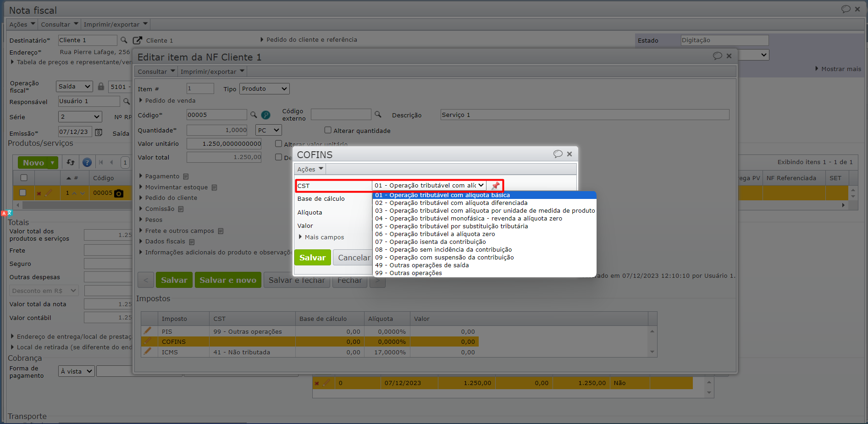Toggle the select-all checkbox in products grid
Image resolution: width=868 pixels, height=424 pixels.
[x=24, y=178]
